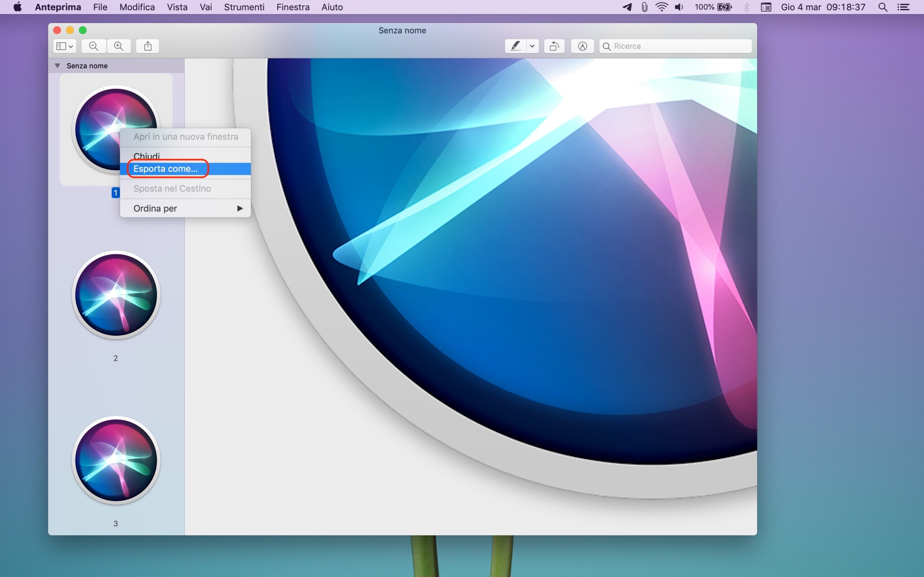924x577 pixels.
Task: Expand highlight color dropdown arrow
Action: click(x=532, y=46)
